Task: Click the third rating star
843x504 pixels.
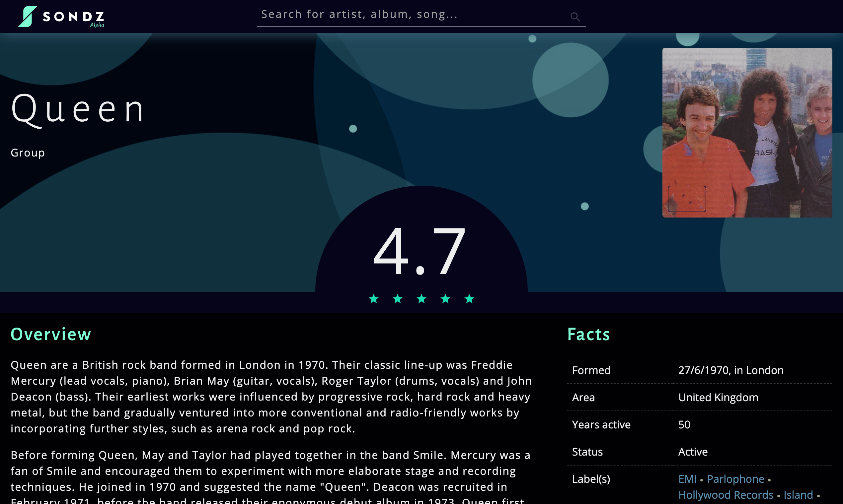Action: pyautogui.click(x=421, y=299)
